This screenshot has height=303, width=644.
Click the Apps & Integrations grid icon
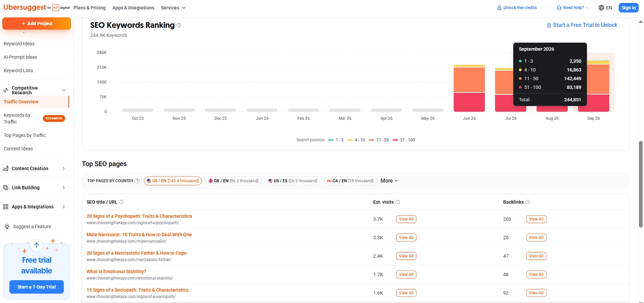(6, 207)
